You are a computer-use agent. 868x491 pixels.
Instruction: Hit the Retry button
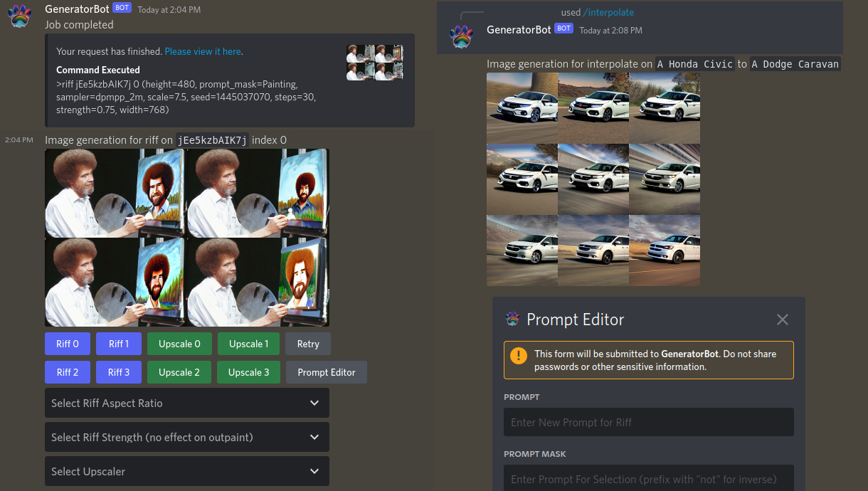tap(308, 344)
